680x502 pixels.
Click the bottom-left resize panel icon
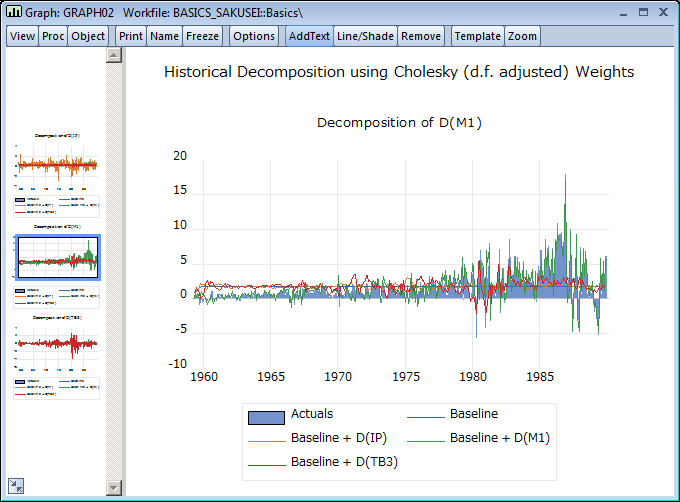pos(17,486)
